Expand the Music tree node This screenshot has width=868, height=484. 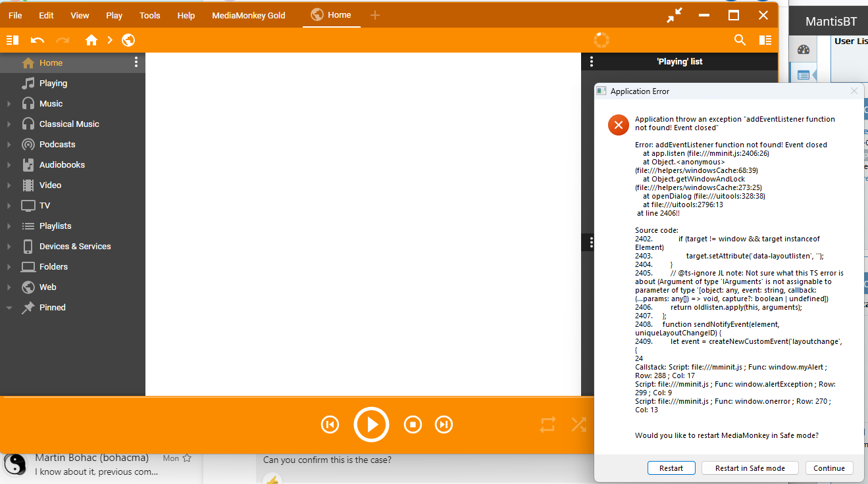pyautogui.click(x=9, y=104)
